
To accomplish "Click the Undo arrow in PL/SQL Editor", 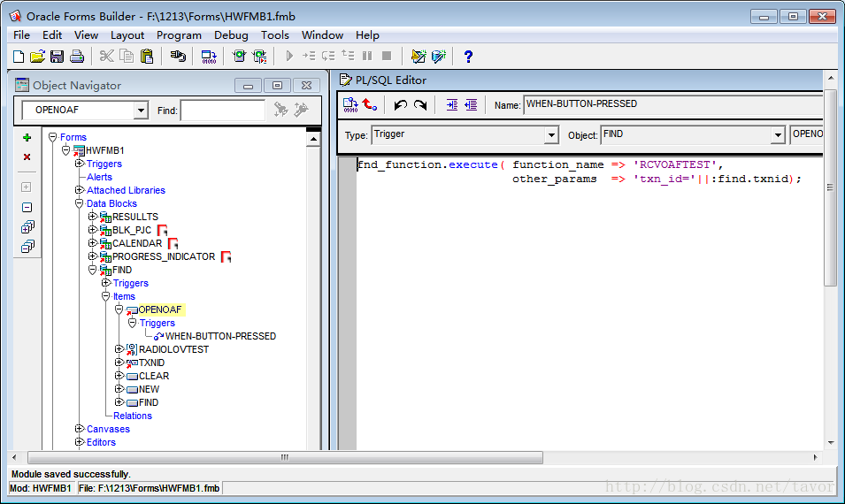I will click(400, 105).
